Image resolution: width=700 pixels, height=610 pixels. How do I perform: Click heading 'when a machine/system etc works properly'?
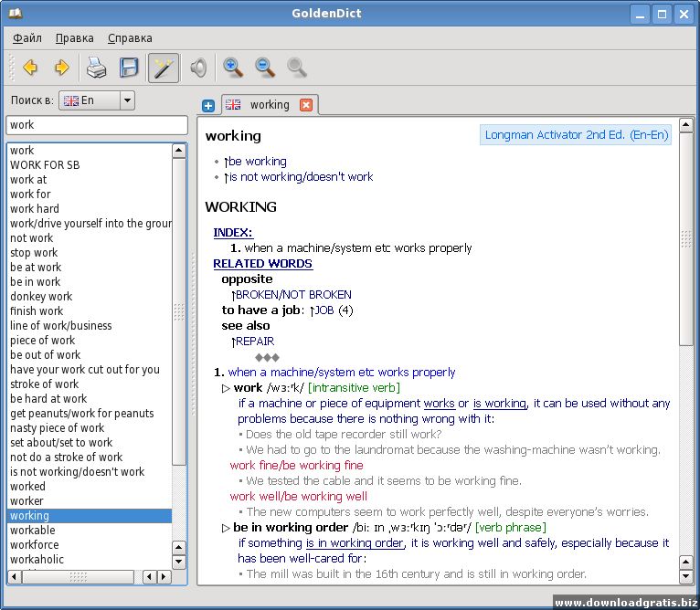342,373
